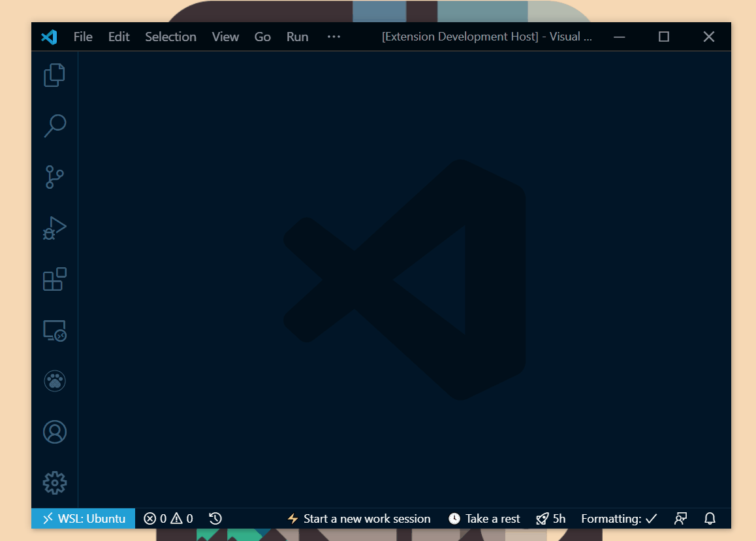Screen dimensions: 756x541
Task: Show more menu items via ellipsis
Action: coord(334,37)
